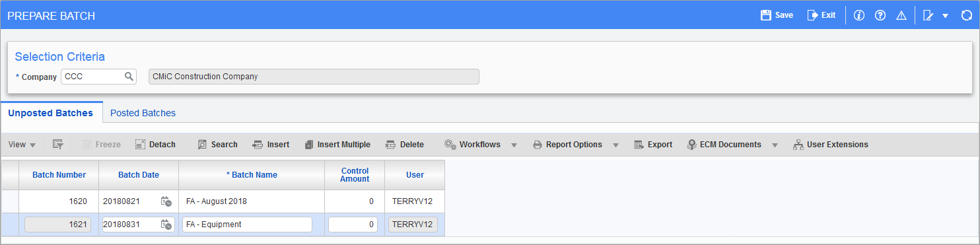Click the Delete button in toolbar
This screenshot has width=980, height=245.
[x=405, y=145]
